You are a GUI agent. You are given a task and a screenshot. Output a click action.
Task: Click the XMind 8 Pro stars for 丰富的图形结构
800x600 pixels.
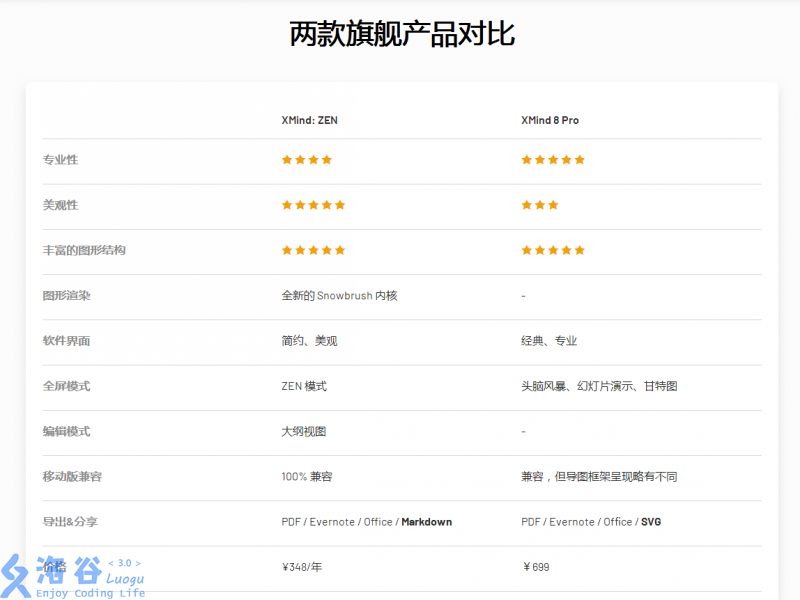point(553,250)
